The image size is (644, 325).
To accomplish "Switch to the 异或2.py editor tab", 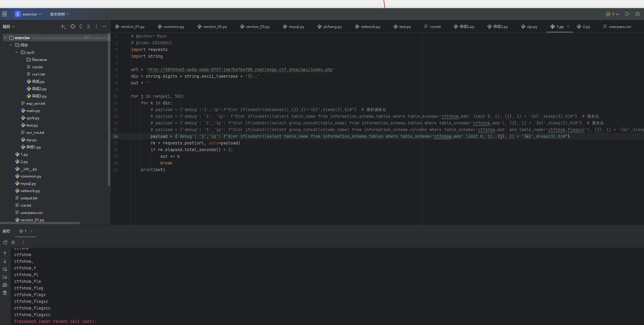I will click(x=464, y=27).
